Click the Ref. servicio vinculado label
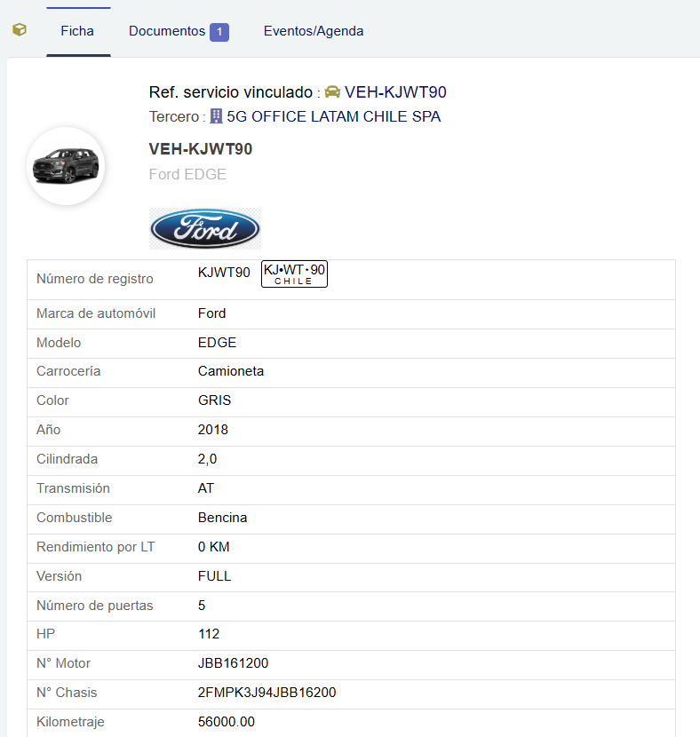The width and height of the screenshot is (700, 737). [231, 92]
